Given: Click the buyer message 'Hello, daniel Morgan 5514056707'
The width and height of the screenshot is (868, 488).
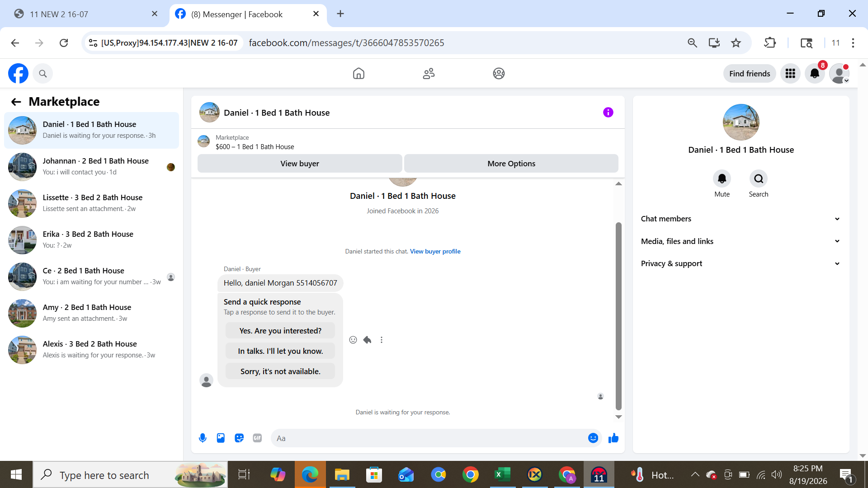Looking at the screenshot, I should coord(280,283).
